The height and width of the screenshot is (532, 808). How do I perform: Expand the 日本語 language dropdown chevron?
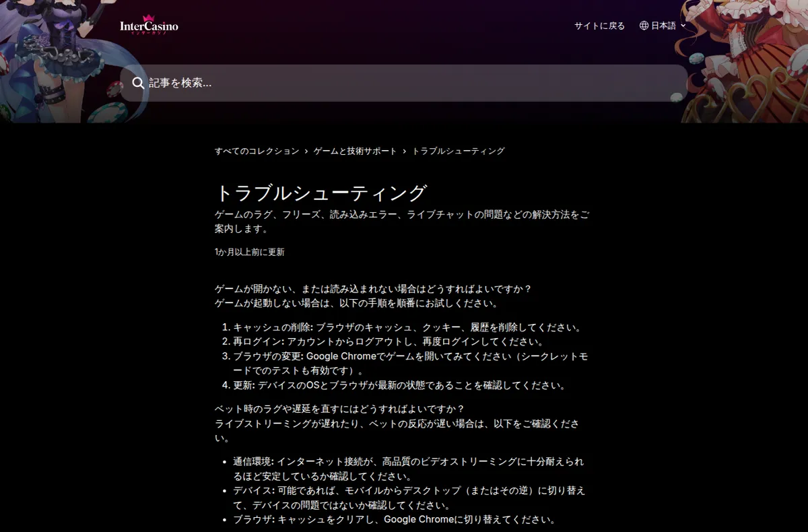[683, 26]
